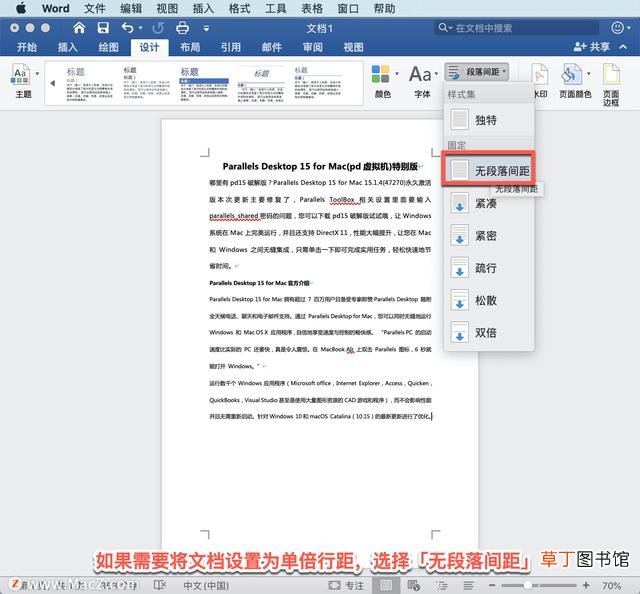Switch to the 审阅 tab
The width and height of the screenshot is (640, 594).
[x=313, y=47]
